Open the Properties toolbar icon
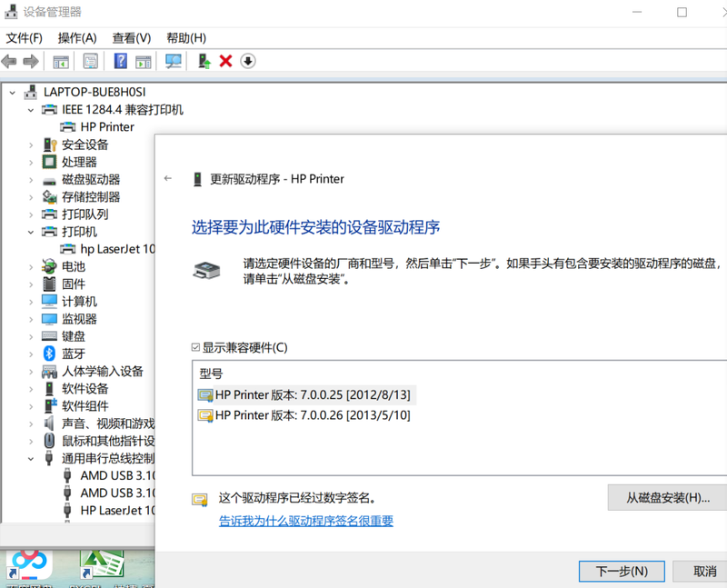This screenshot has height=588, width=727. [90, 61]
